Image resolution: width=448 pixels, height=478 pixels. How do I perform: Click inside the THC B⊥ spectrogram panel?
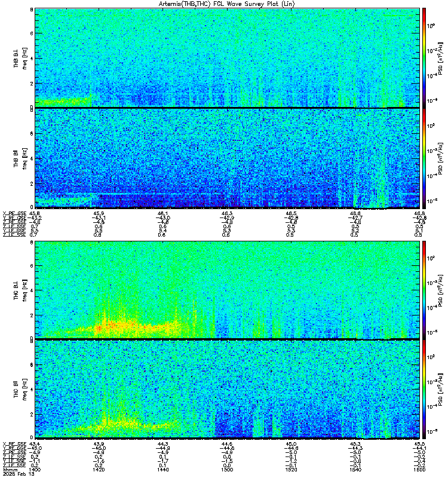pyautogui.click(x=227, y=290)
